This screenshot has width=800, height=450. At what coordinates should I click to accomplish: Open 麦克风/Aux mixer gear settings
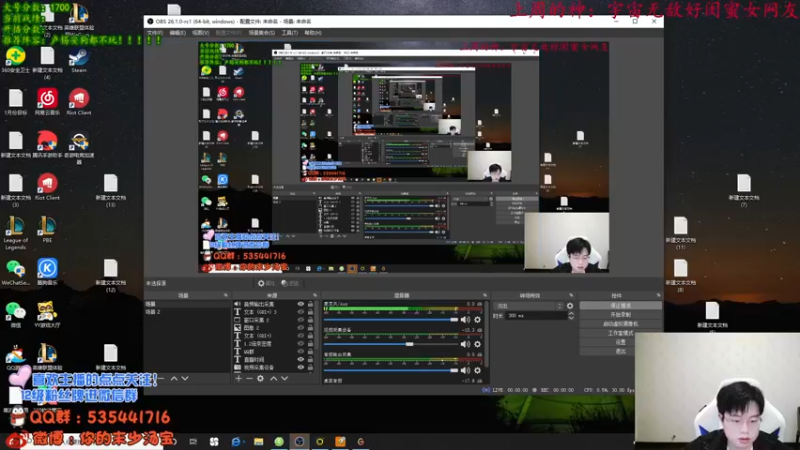coord(478,320)
